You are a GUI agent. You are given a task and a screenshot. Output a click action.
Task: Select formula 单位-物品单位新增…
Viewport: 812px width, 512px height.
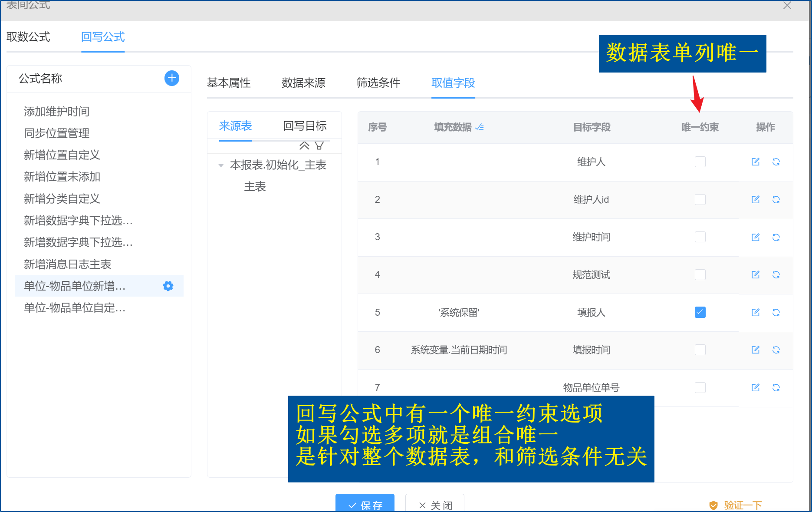pyautogui.click(x=74, y=286)
